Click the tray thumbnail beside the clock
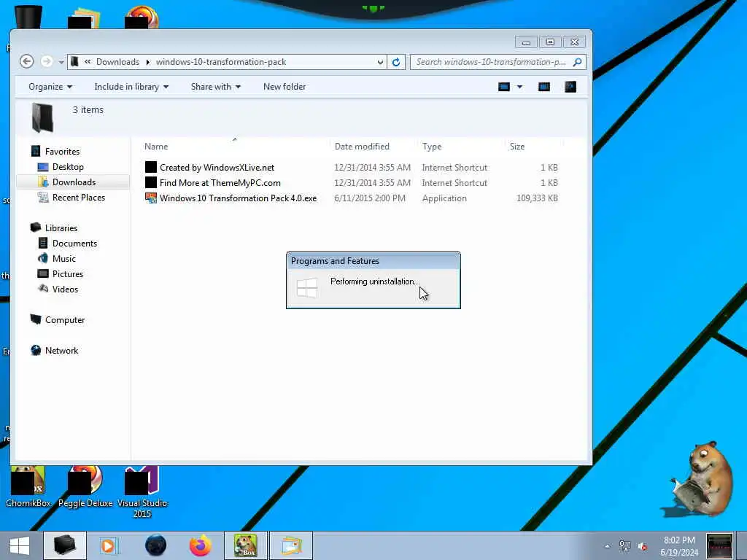 (719, 545)
